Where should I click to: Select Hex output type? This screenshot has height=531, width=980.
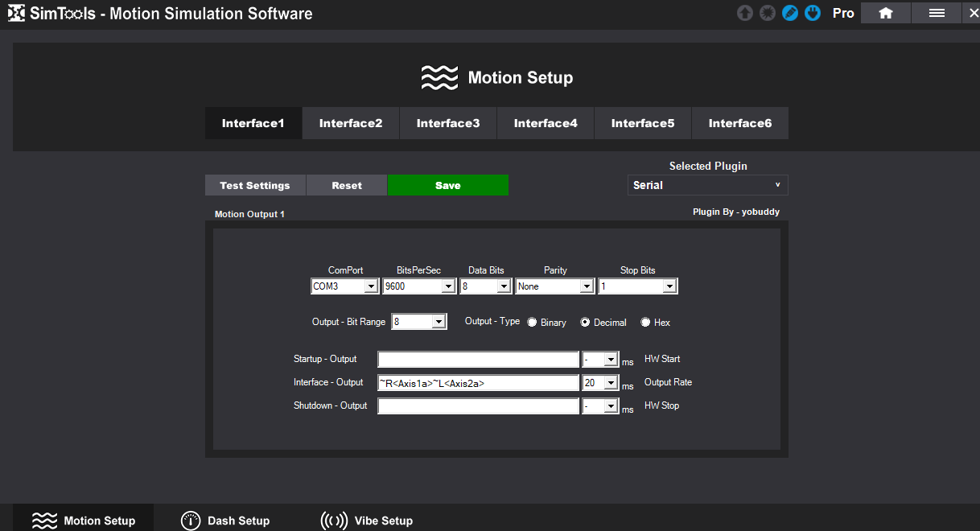(645, 323)
